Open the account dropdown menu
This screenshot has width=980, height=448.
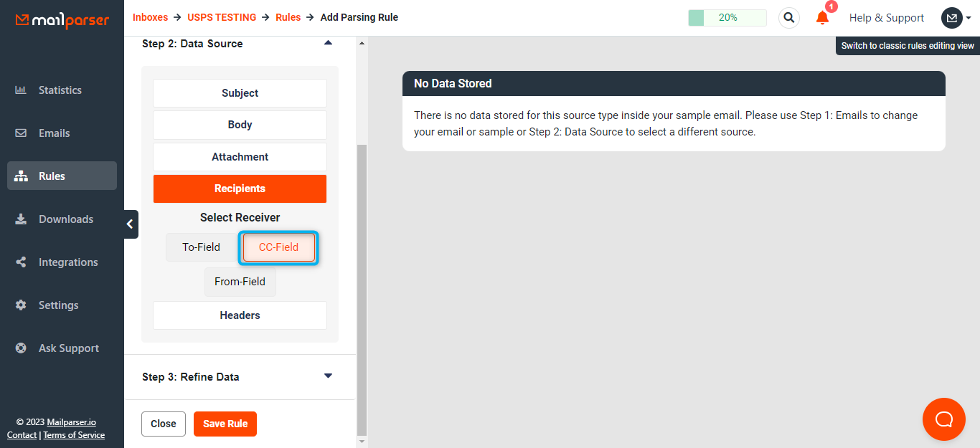pos(956,17)
